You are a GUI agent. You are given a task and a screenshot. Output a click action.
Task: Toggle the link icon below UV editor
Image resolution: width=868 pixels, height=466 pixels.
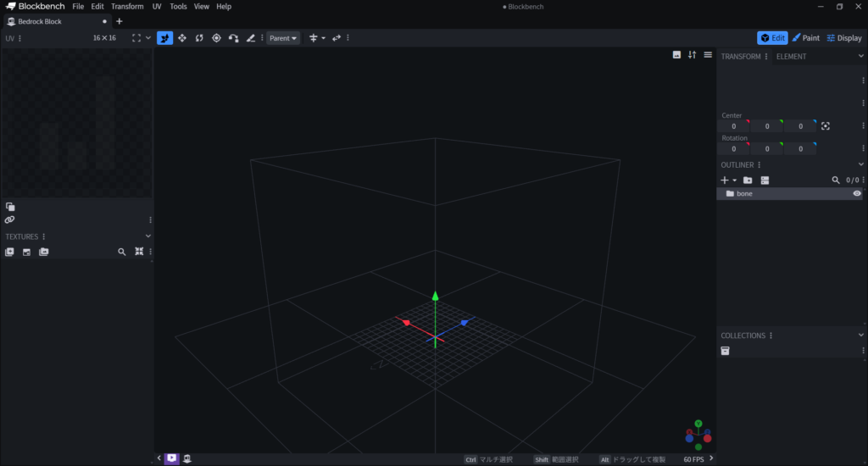click(9, 219)
